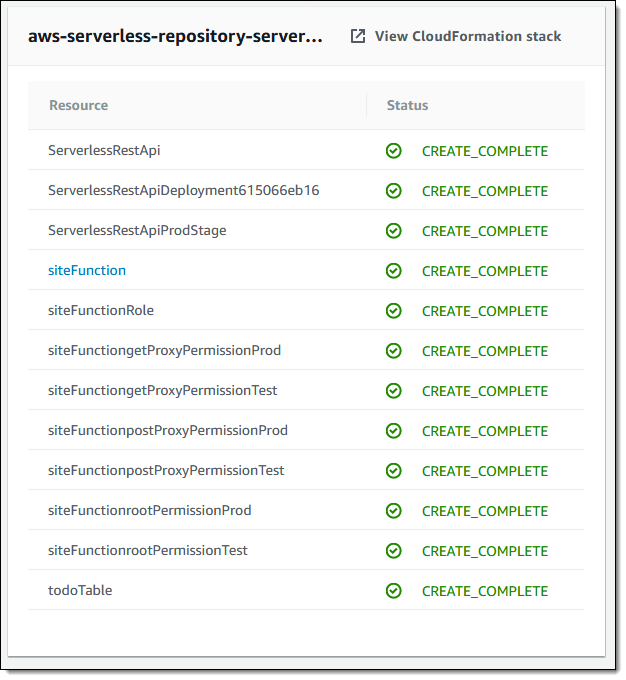The image size is (626, 680).
Task: Click the status check icon for siteFunctionRole
Action: [394, 311]
